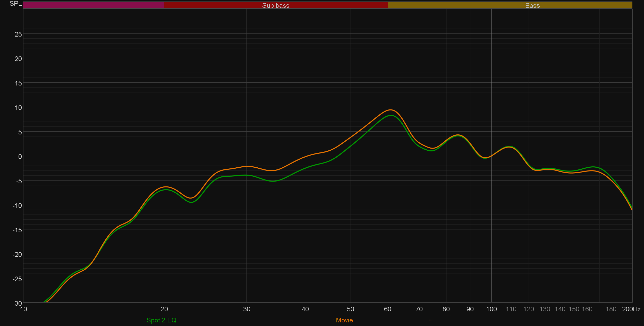The width and height of the screenshot is (644, 326).
Task: Click the 20 Hz frequency axis label
Action: 164,309
